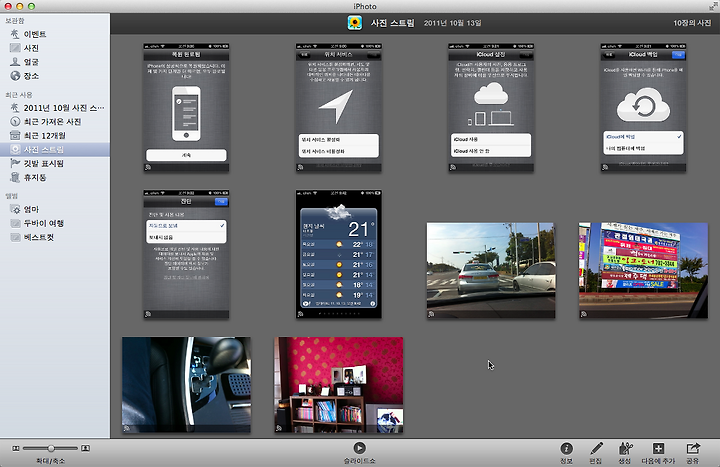Select the photo of cars on the road
The height and width of the screenshot is (467, 720).
(491, 270)
